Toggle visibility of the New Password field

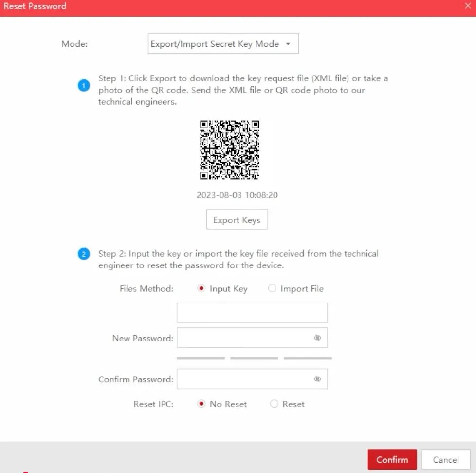point(317,338)
